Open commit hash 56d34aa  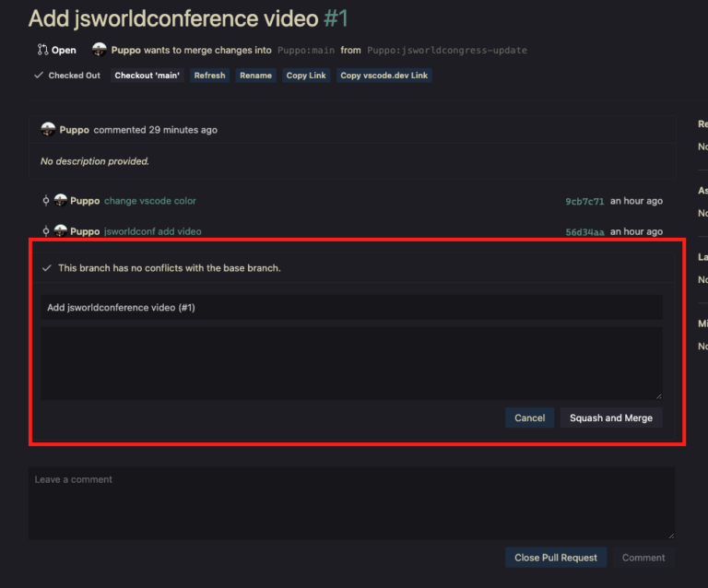(x=584, y=232)
